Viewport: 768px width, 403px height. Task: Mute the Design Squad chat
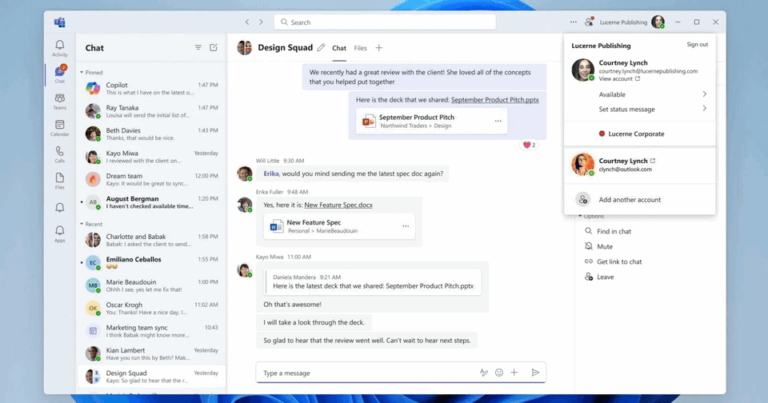(604, 246)
